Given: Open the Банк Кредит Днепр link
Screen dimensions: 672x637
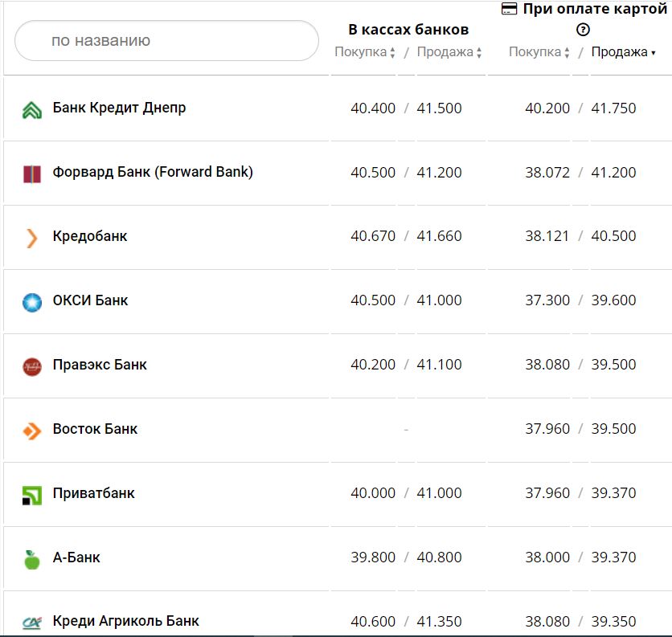Looking at the screenshot, I should [x=119, y=108].
